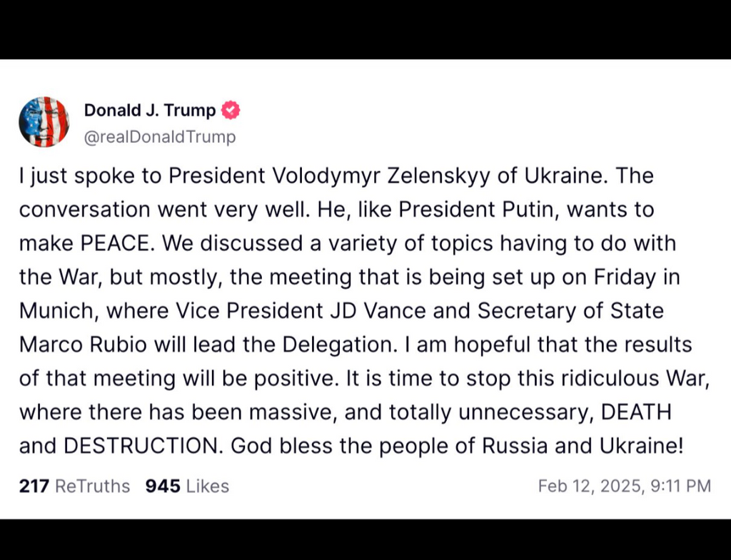Image resolution: width=731 pixels, height=560 pixels.
Task: Click the American flag profile avatar
Action: pyautogui.click(x=44, y=122)
